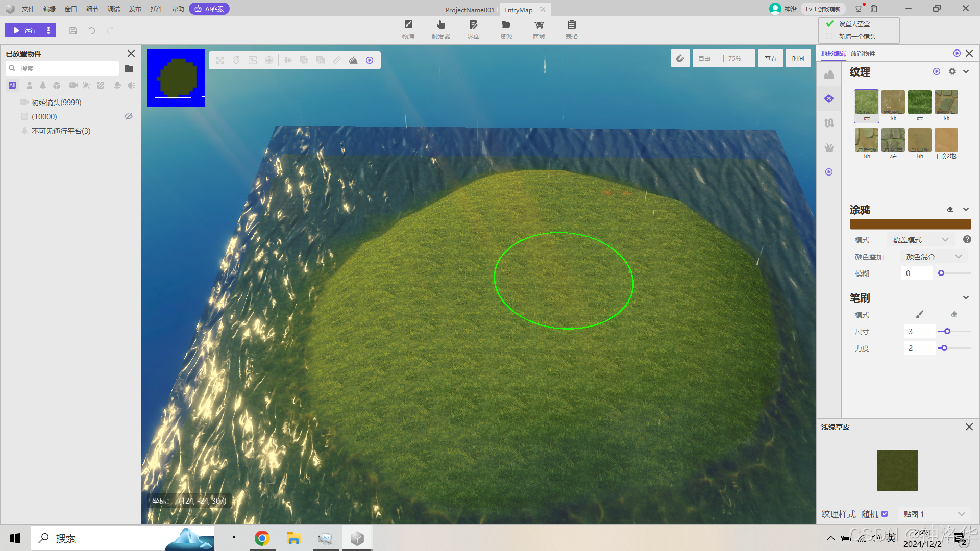This screenshot has height=551, width=980.
Task: Open the 发布 menu
Action: point(135,9)
